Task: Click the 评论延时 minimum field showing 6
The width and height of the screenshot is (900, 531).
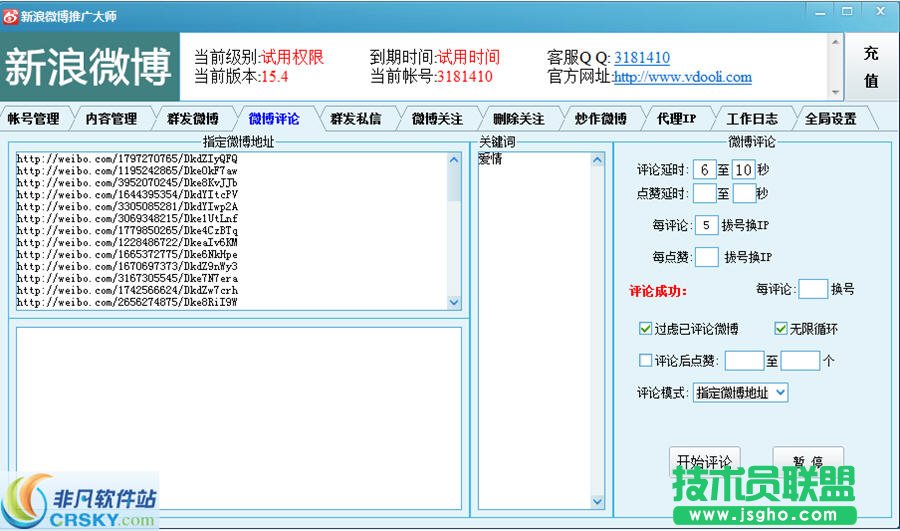Action: coord(704,170)
